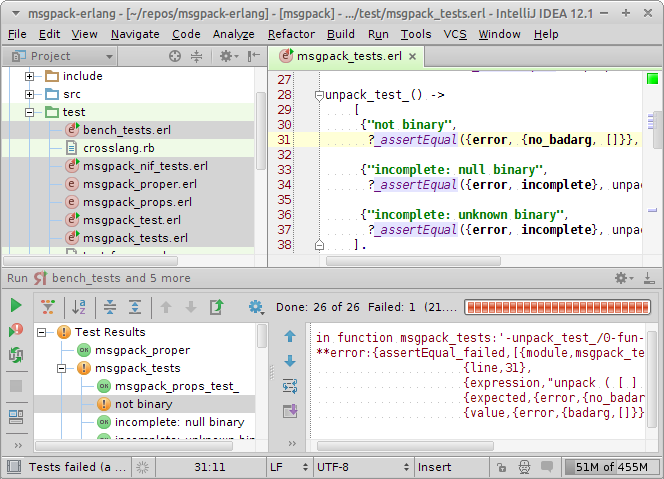The height and width of the screenshot is (479, 664).
Task: Rerun failed tests icon
Action: point(16,330)
